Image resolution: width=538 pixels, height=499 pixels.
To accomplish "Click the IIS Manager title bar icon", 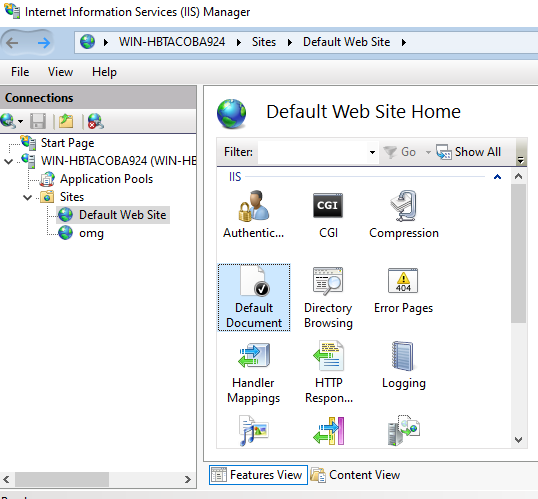I will [12, 10].
